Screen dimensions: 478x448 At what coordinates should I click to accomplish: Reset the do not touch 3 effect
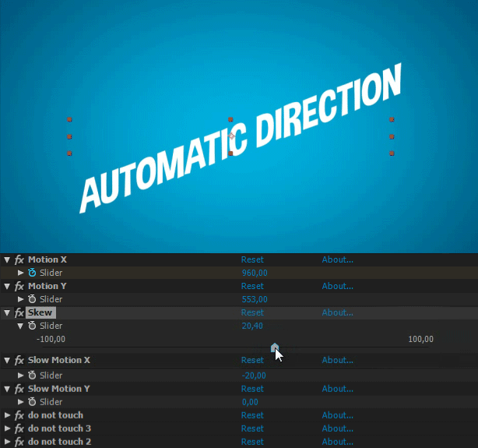pos(252,429)
